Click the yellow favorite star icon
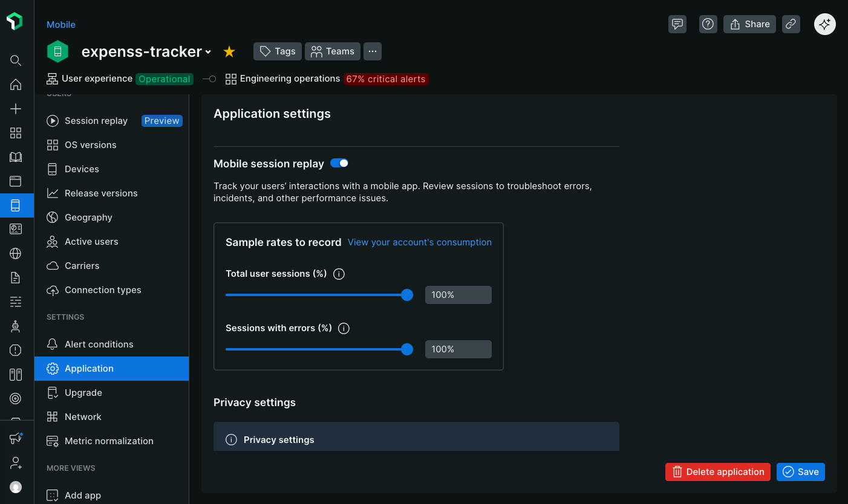 pos(229,52)
